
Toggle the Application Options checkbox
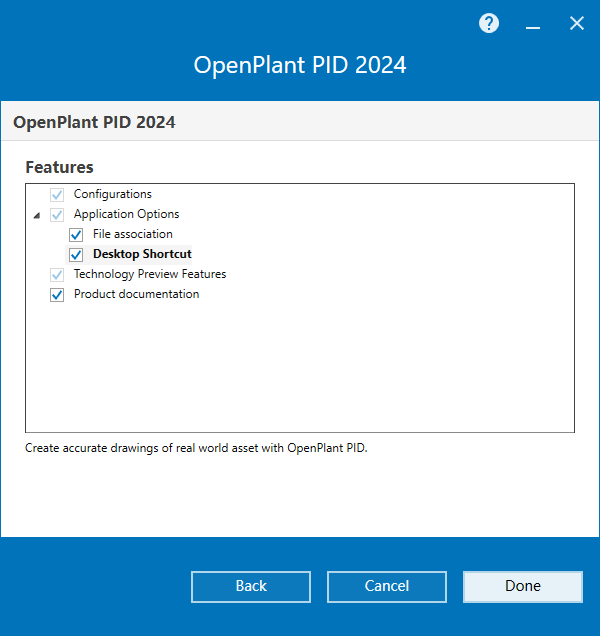57,215
